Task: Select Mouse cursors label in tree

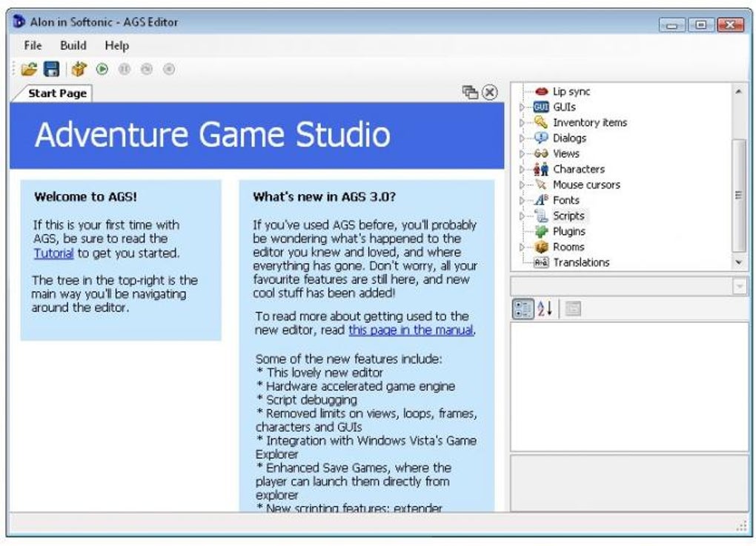Action: [586, 184]
